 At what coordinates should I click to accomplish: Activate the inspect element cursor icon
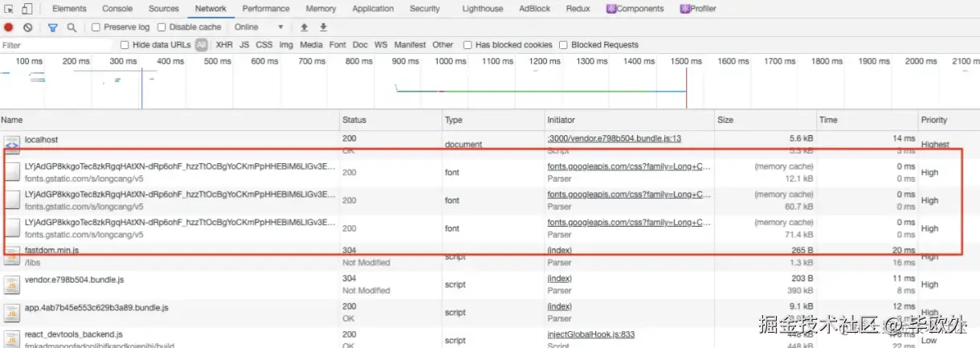pyautogui.click(x=10, y=9)
